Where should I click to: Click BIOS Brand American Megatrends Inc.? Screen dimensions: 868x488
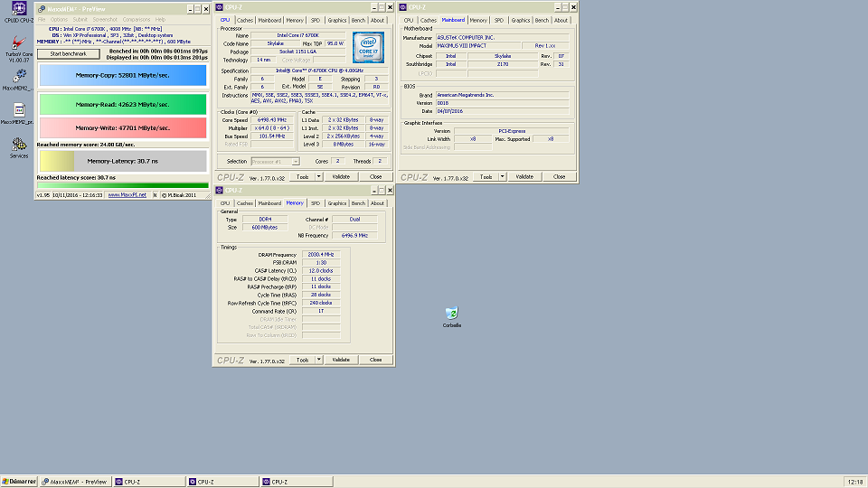click(502, 95)
